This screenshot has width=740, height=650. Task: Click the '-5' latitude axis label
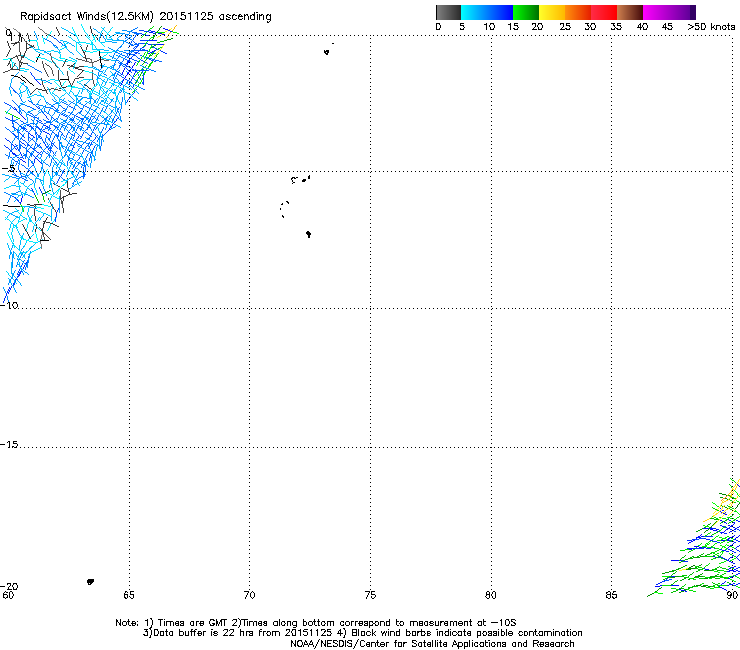tap(8, 169)
